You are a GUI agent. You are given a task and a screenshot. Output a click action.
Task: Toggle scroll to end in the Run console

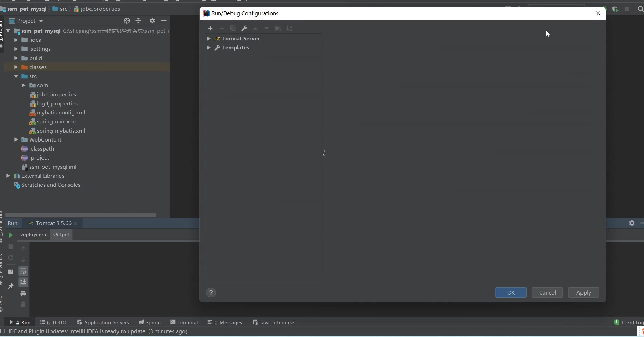point(23,282)
